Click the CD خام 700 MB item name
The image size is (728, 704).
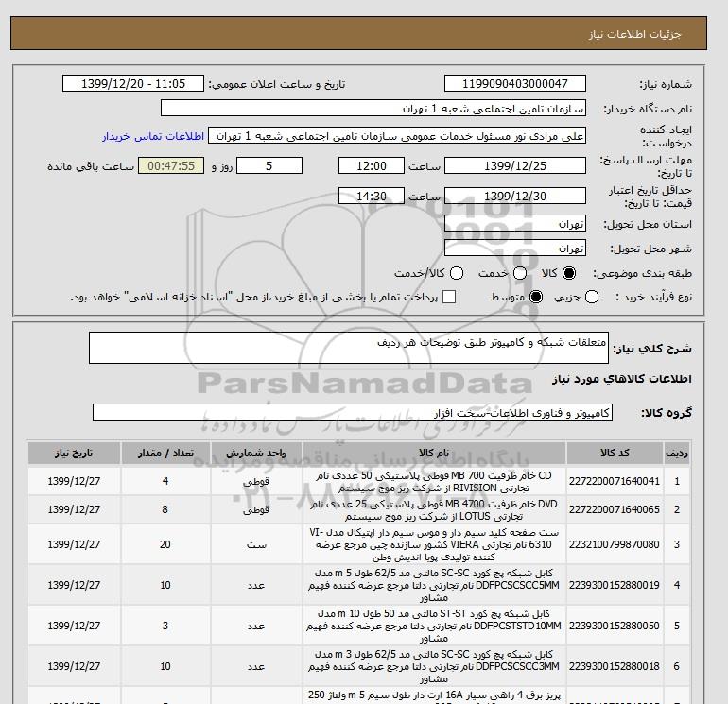pos(434,482)
